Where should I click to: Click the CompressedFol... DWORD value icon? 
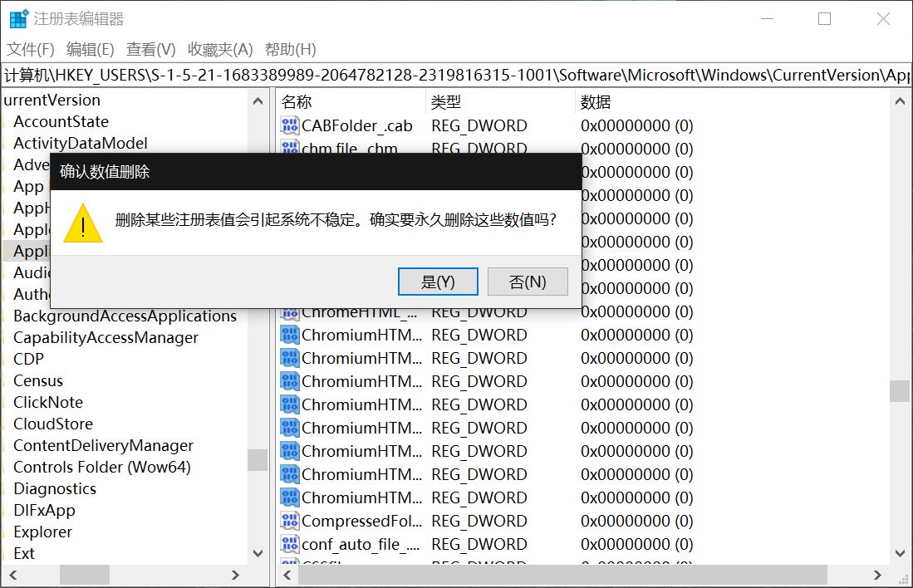point(290,522)
